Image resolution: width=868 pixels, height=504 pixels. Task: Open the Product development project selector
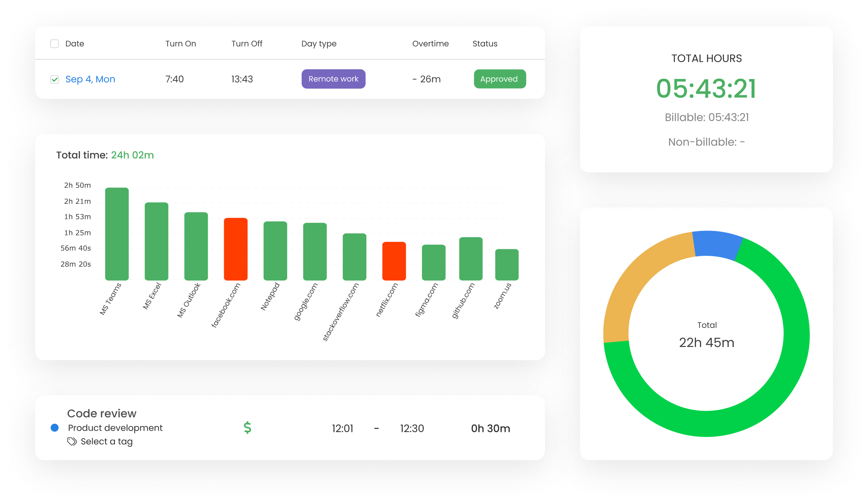click(x=115, y=428)
